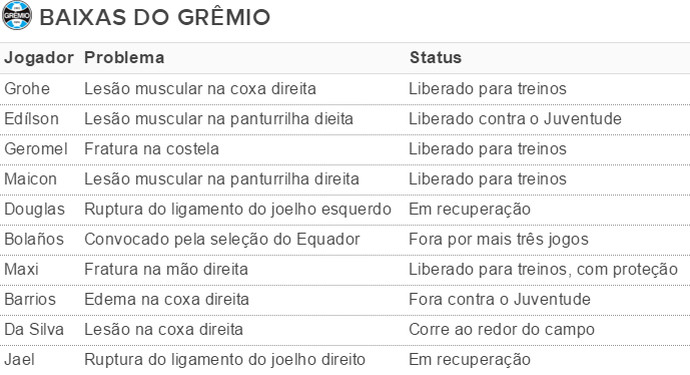Click the player name Bolaños
690x375 pixels.
click(x=34, y=239)
